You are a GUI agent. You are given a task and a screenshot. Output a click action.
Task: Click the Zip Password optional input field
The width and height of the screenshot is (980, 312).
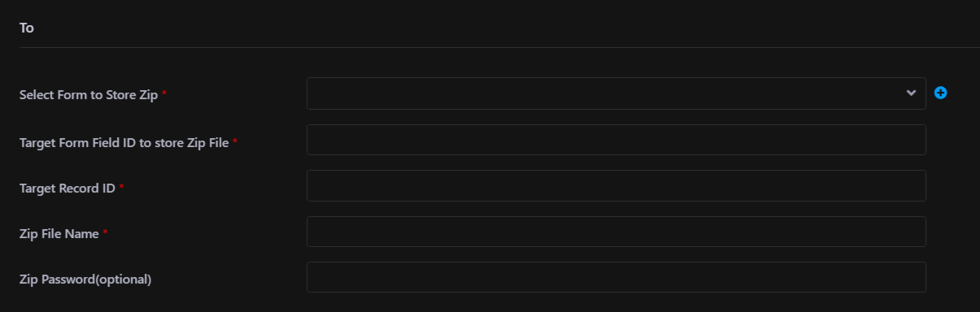point(616,277)
